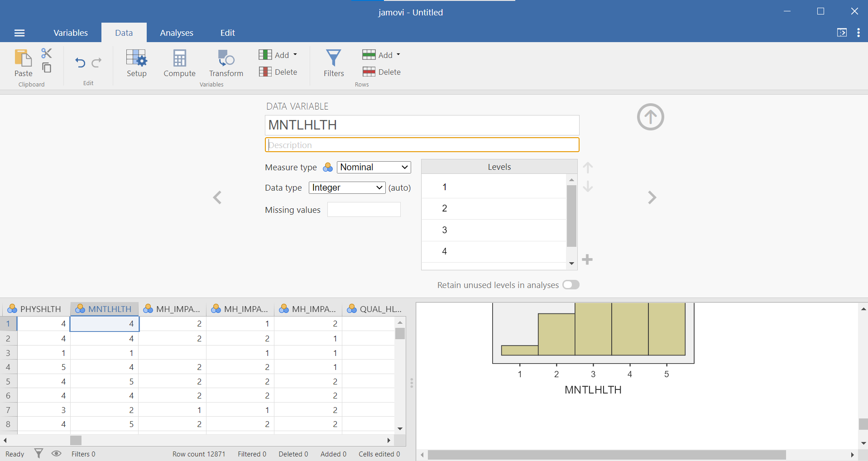Switch to the Analyses tab
This screenshot has height=461, width=868.
pos(176,33)
